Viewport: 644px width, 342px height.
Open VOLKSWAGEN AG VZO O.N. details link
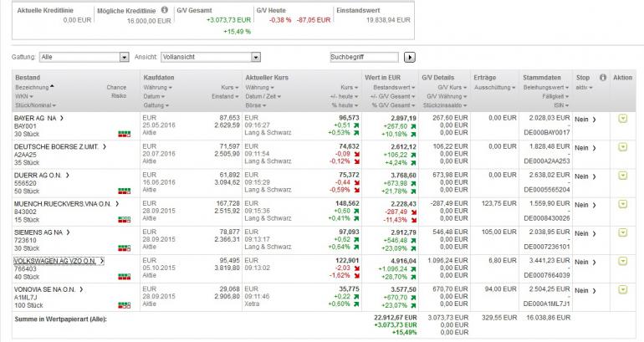point(57,261)
